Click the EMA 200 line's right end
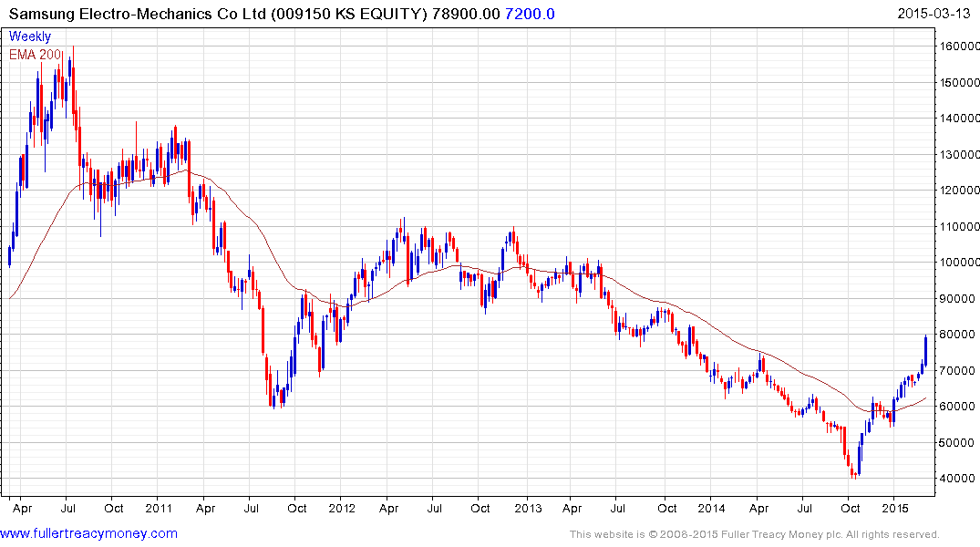Image resolution: width=980 pixels, height=547 pixels. pyautogui.click(x=925, y=398)
